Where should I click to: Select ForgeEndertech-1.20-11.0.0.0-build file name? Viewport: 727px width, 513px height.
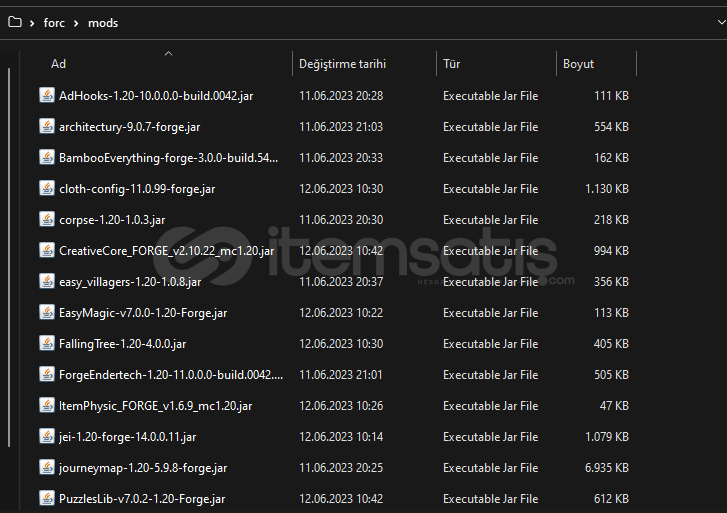point(171,375)
